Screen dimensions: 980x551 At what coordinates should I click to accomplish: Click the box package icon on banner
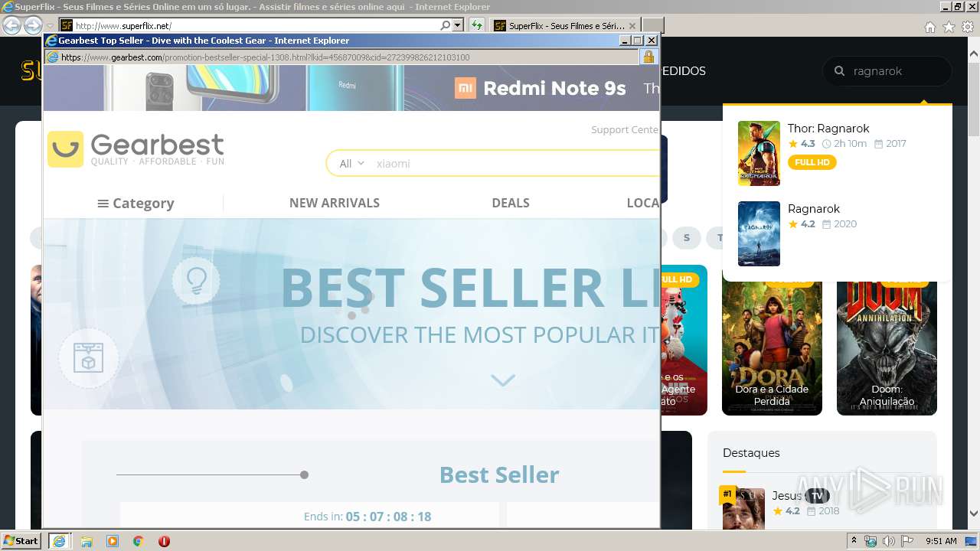[x=89, y=358]
